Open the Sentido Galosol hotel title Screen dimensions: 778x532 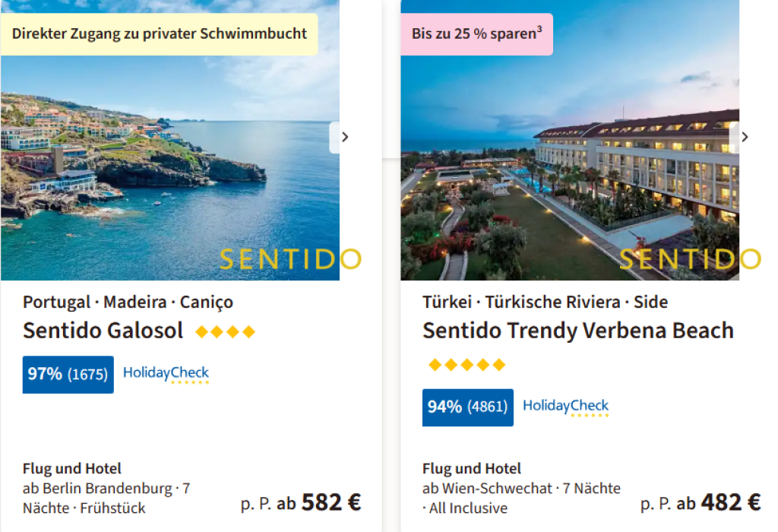tap(103, 331)
